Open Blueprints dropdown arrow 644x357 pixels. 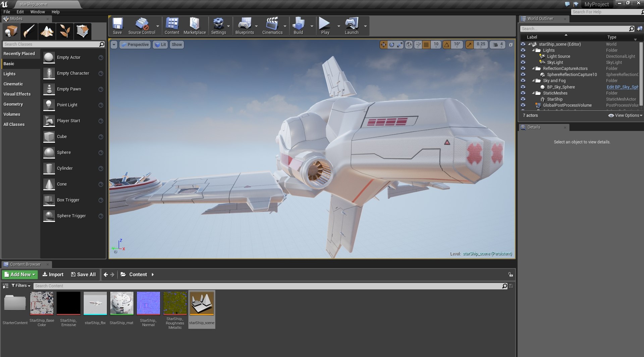point(256,26)
